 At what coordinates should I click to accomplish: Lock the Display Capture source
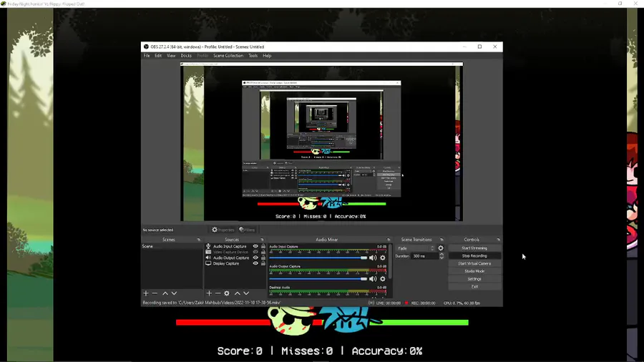(x=263, y=263)
